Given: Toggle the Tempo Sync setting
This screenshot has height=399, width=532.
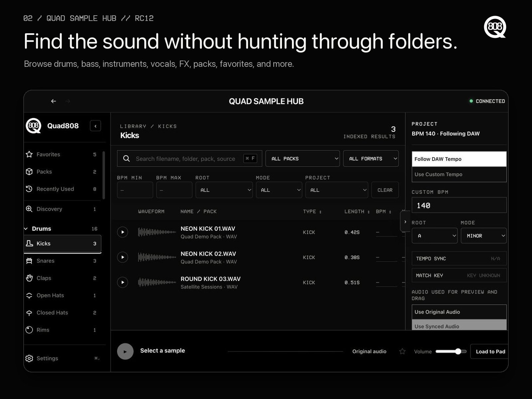Looking at the screenshot, I should 459,258.
